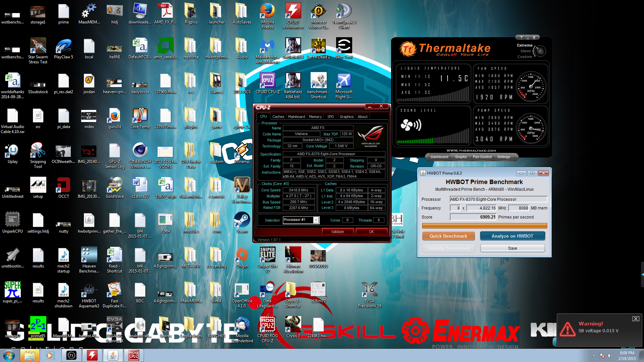Screen dimensions: 644x362
Task: Click the ROG CPU-Z taskbar button
Action: tap(134, 355)
